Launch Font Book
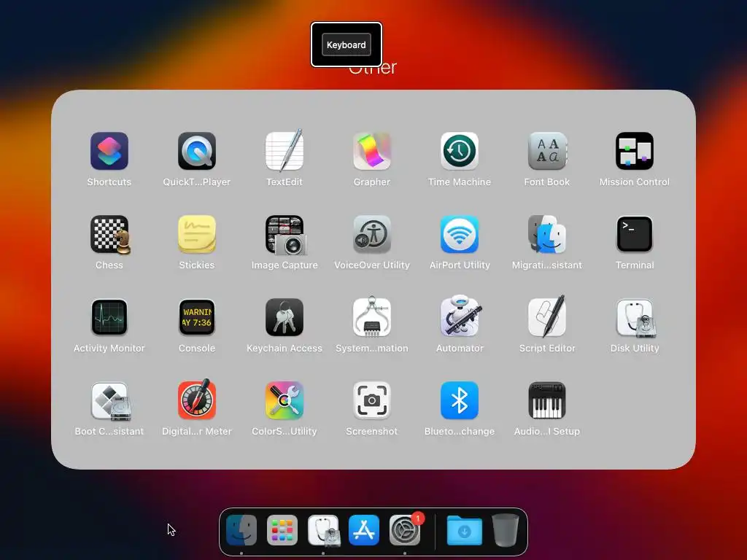Viewport: 747px width, 560px height. point(547,151)
